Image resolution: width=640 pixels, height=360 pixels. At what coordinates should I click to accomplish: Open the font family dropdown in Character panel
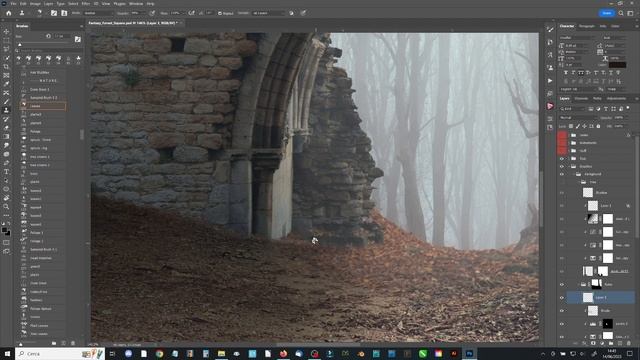(x=577, y=38)
